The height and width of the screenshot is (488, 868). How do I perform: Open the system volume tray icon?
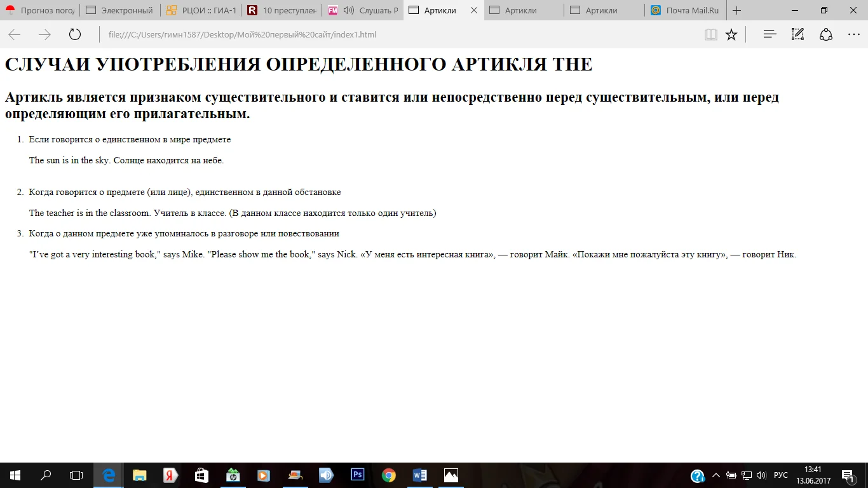pyautogui.click(x=762, y=475)
